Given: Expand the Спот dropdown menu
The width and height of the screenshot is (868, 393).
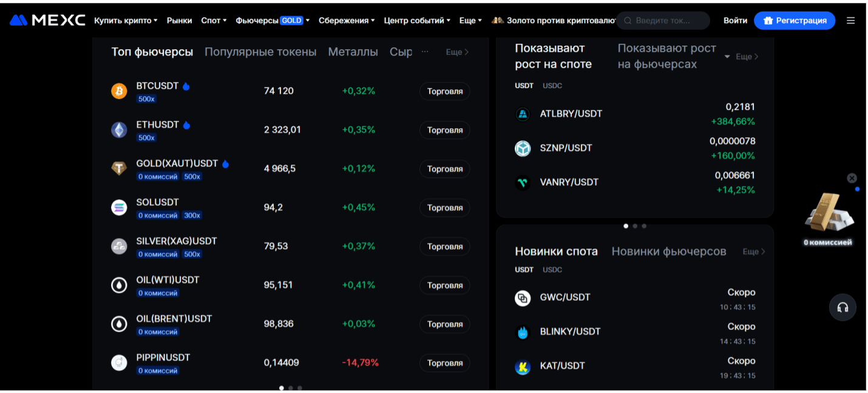Looking at the screenshot, I should 214,21.
